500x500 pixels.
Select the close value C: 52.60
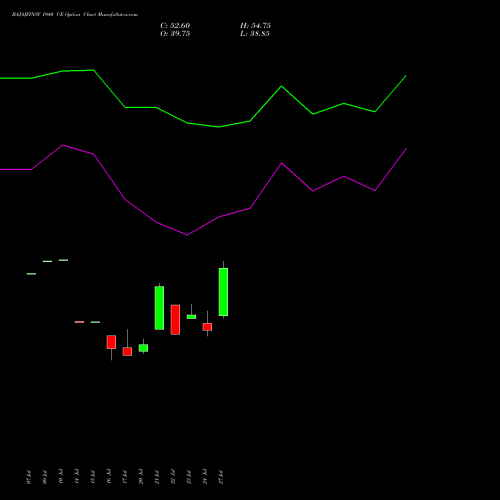(x=175, y=26)
